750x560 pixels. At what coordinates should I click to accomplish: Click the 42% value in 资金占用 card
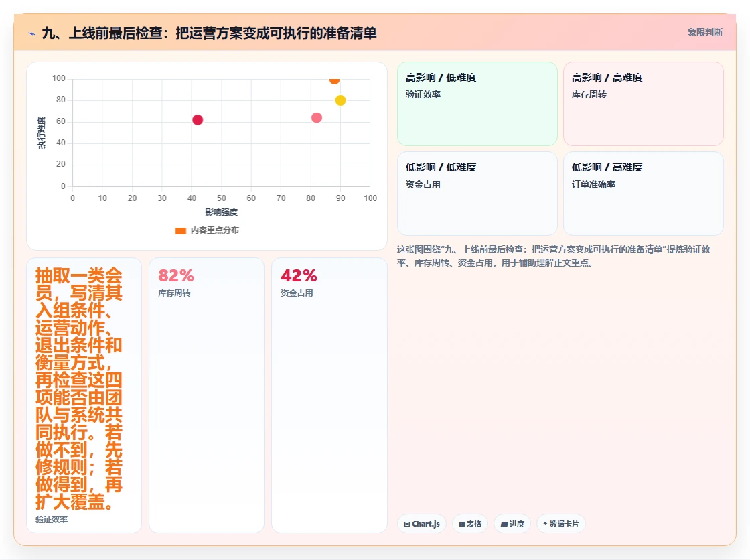(299, 276)
